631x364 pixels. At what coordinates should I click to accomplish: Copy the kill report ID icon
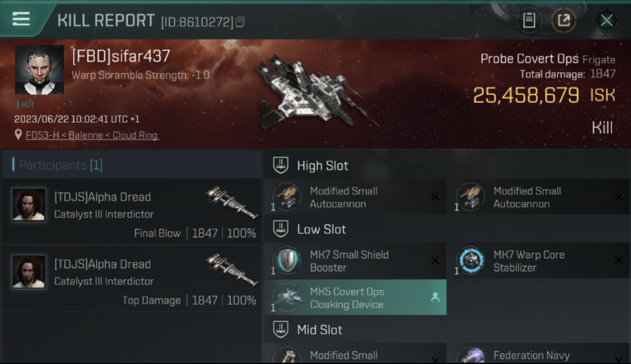tap(240, 22)
